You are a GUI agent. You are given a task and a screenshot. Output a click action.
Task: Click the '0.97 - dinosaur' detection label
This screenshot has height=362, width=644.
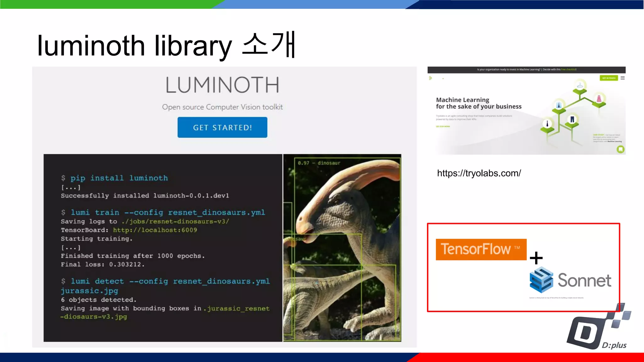click(319, 163)
